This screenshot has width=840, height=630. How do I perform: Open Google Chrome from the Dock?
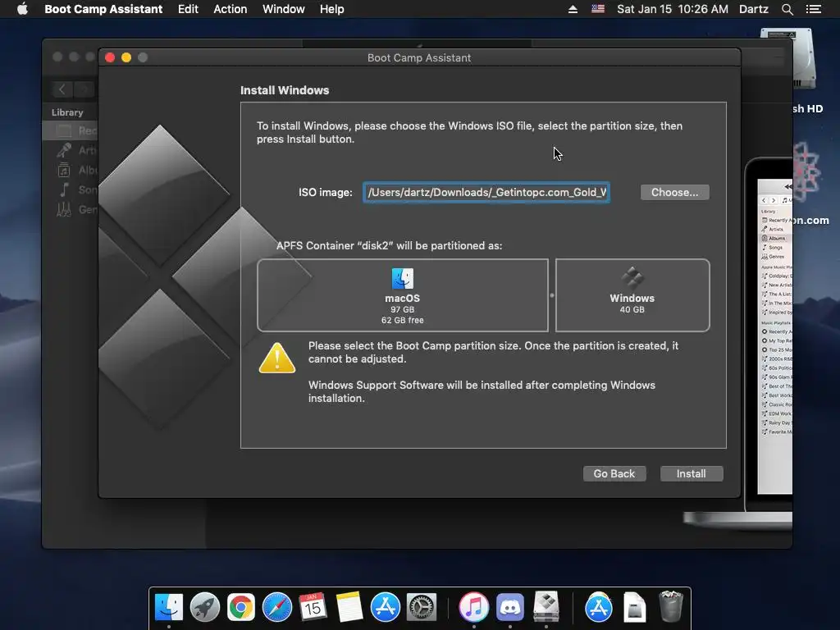(241, 608)
